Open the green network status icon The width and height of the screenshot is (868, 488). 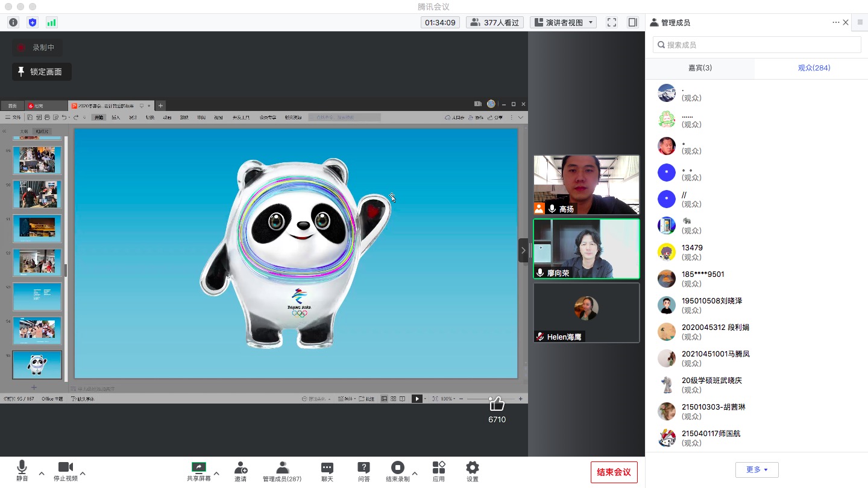click(52, 22)
